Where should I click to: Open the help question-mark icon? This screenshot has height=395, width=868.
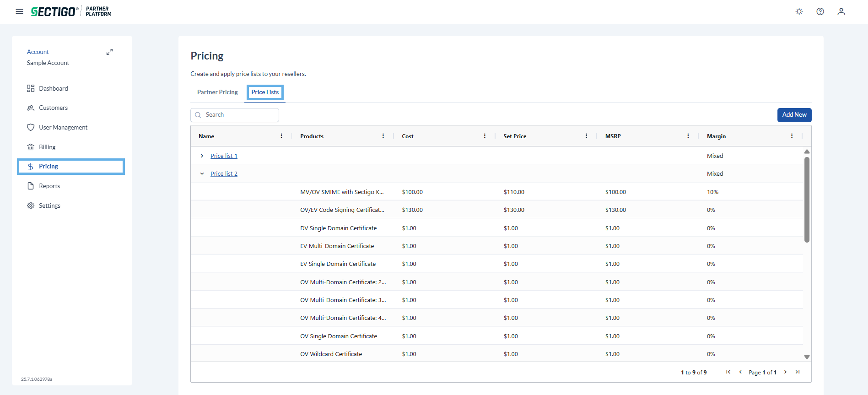point(820,11)
